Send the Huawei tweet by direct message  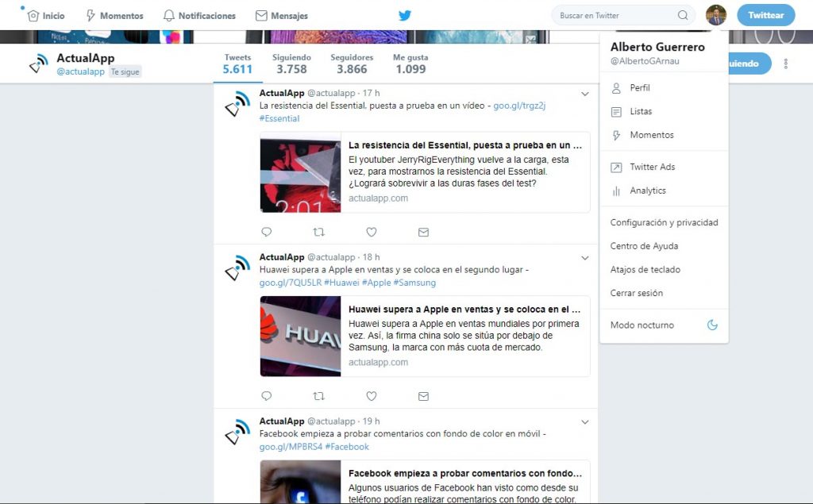pos(423,396)
